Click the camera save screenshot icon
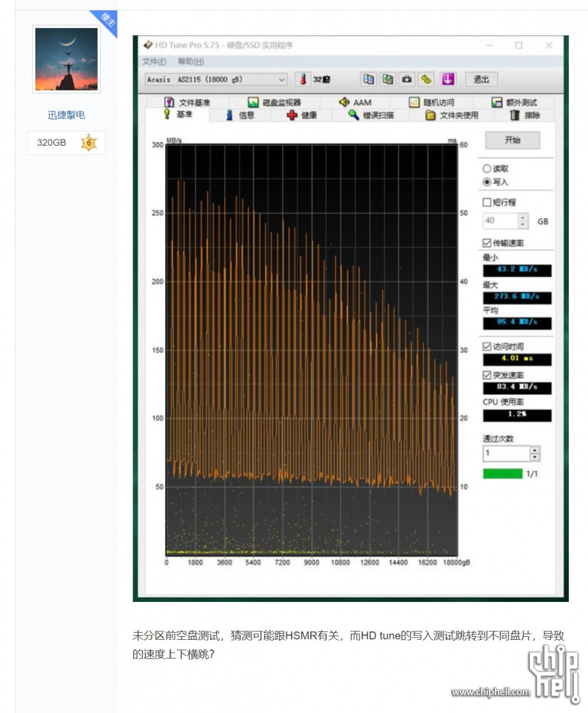 [407, 79]
